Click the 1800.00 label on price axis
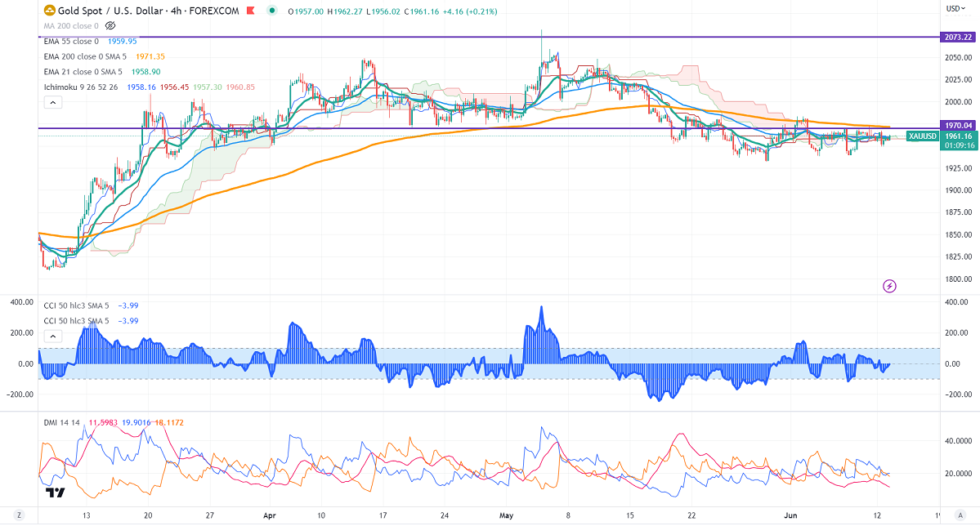Image resolution: width=980 pixels, height=526 pixels. (958, 279)
